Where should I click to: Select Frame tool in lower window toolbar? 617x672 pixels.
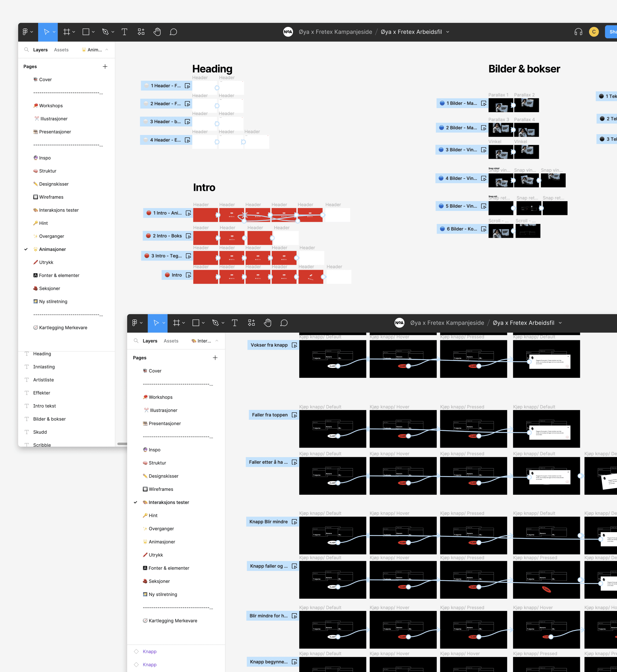pos(177,323)
